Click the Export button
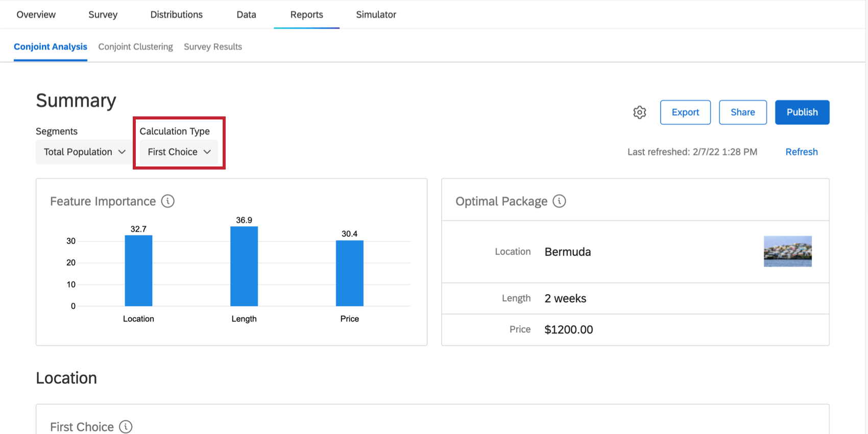Image resolution: width=868 pixels, height=434 pixels. pyautogui.click(x=685, y=112)
